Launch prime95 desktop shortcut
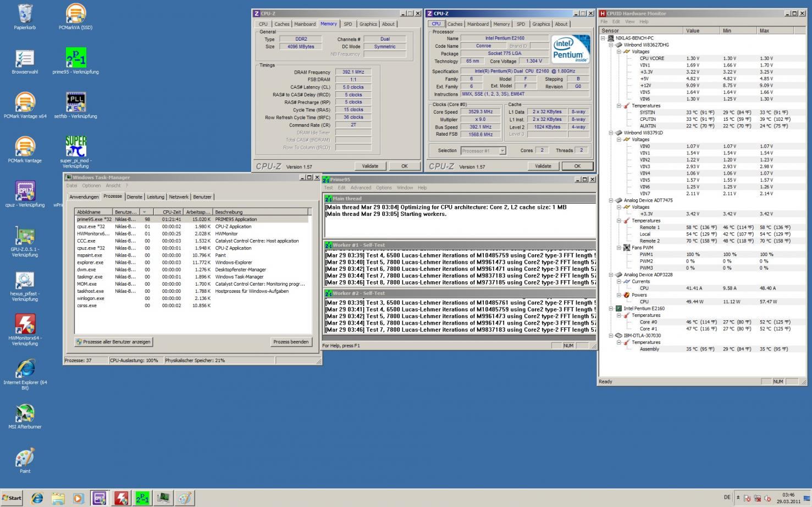The height and width of the screenshot is (507, 812). coord(75,62)
